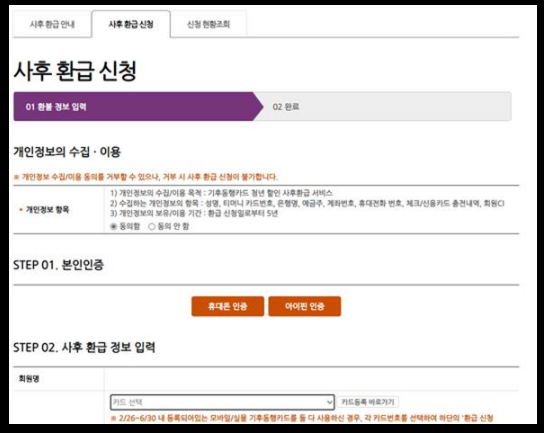The image size is (544, 433).
Task: Click the line starting 3) 개인정보의 보유/이용 기간
Action: (x=194, y=213)
